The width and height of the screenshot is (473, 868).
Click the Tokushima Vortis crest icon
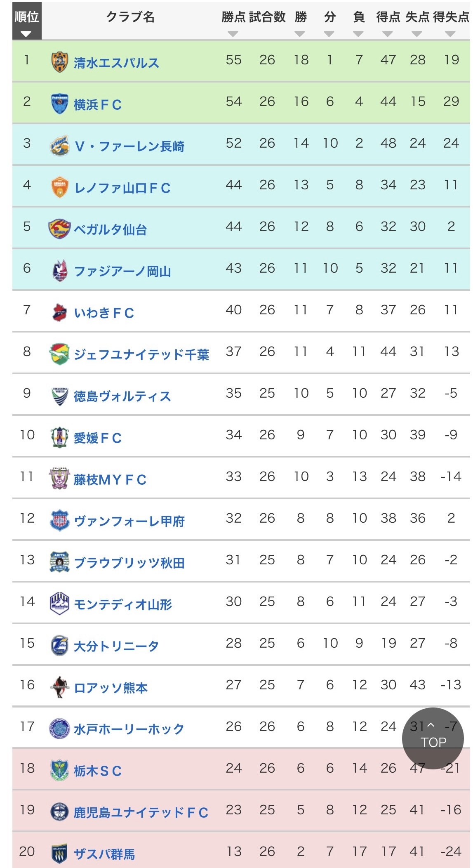pyautogui.click(x=60, y=396)
